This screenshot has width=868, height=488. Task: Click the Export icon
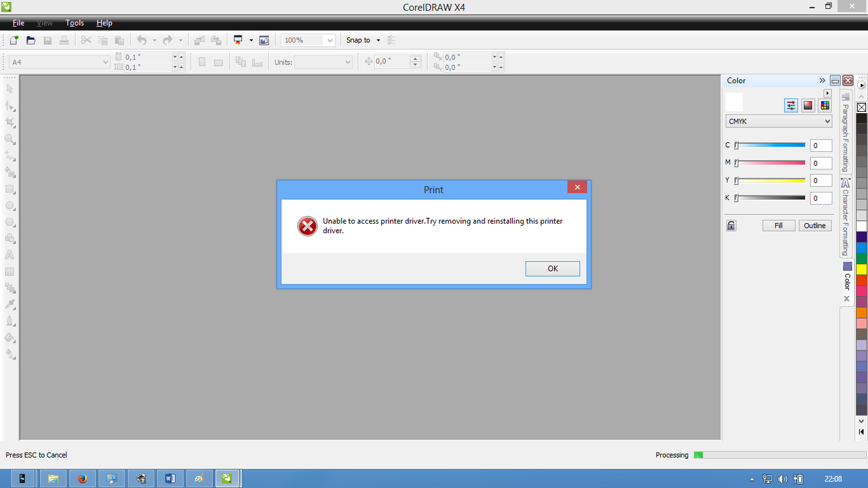point(216,41)
